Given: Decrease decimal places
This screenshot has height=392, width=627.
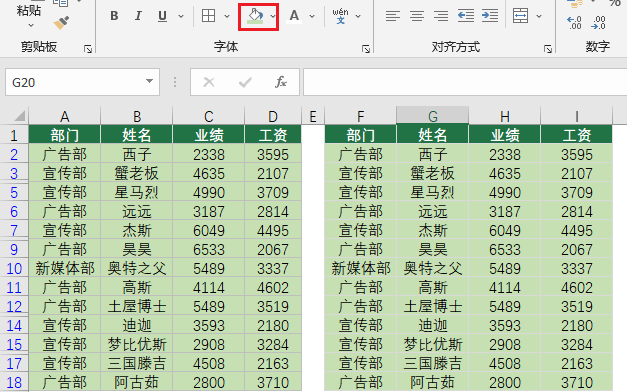Looking at the screenshot, I should click(x=599, y=23).
